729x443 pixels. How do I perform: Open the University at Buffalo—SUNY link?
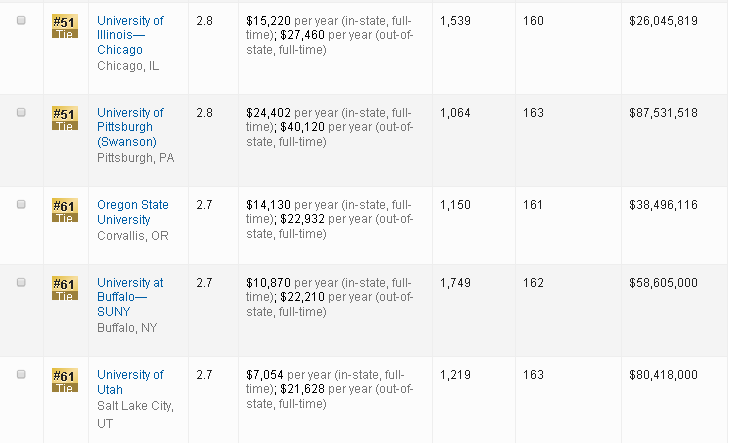coord(129,297)
